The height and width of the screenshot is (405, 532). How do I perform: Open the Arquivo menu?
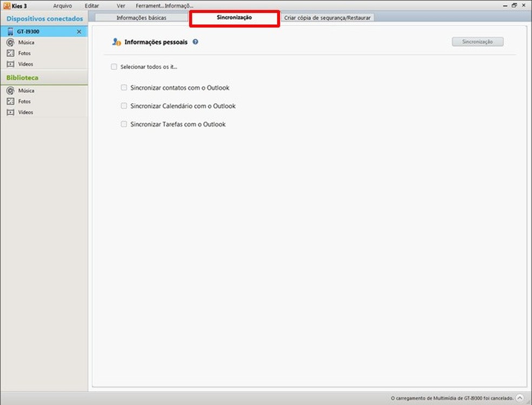[62, 6]
